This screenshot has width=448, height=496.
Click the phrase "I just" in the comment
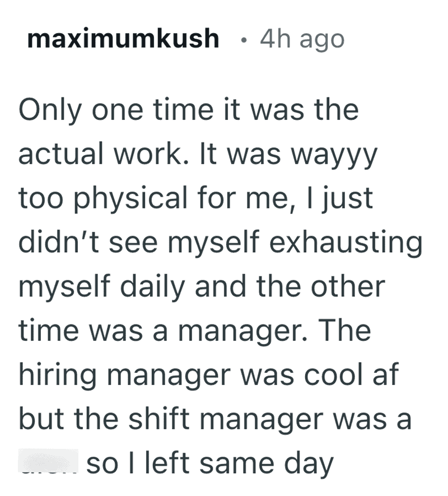[x=340, y=198]
